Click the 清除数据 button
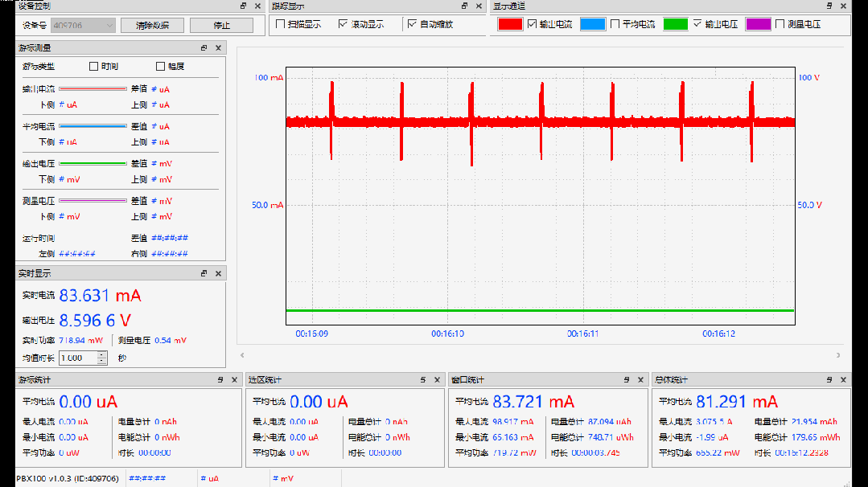 (x=152, y=26)
